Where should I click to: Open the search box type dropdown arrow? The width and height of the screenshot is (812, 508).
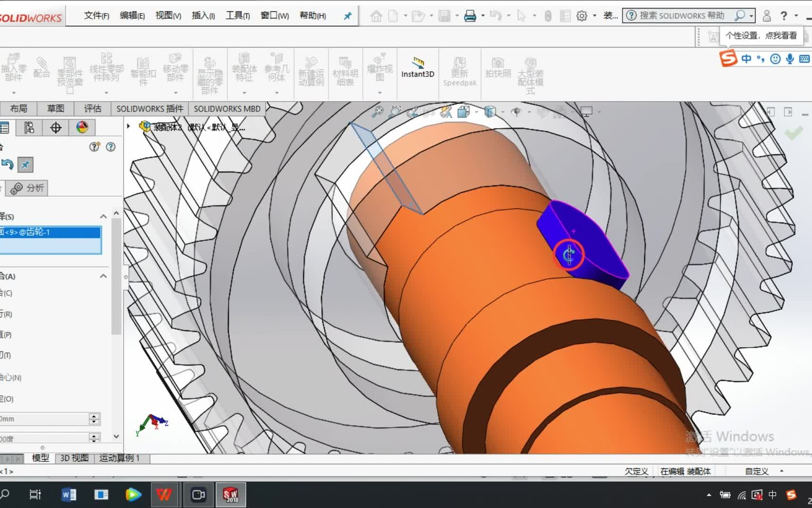coord(751,16)
